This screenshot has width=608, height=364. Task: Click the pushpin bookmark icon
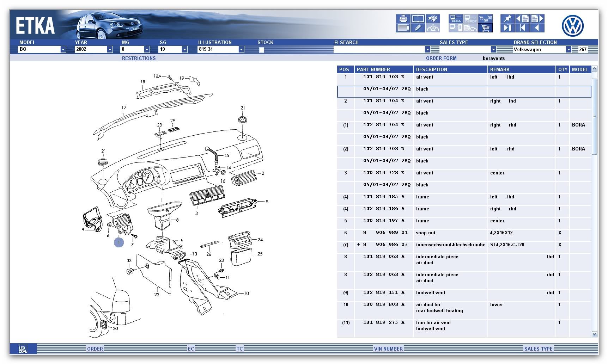point(507,19)
